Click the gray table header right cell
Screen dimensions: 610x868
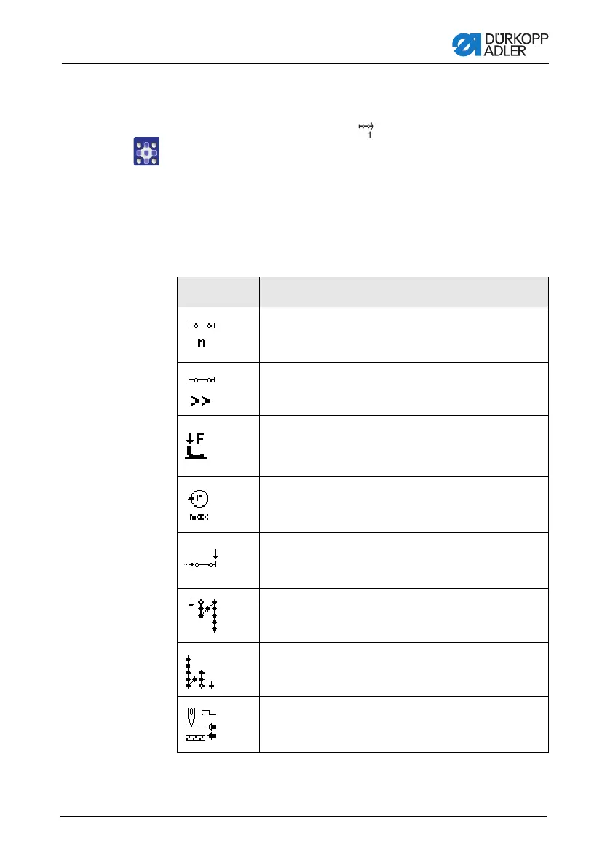pyautogui.click(x=403, y=293)
